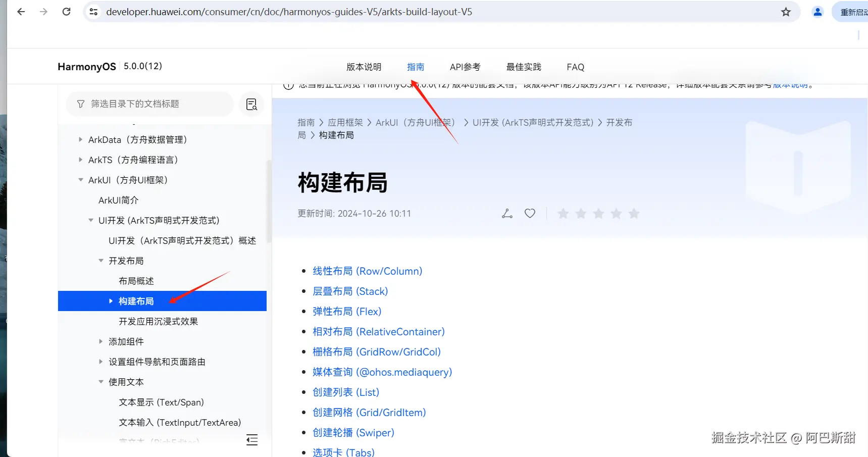
Task: Collapse the 使用文本 section
Action: [100, 382]
